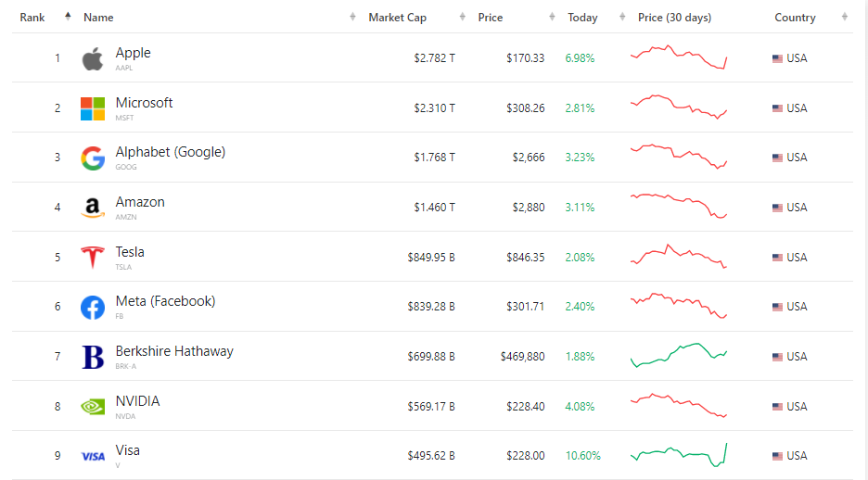Image resolution: width=868 pixels, height=480 pixels.
Task: Click the Amazon logo icon
Action: tap(93, 208)
